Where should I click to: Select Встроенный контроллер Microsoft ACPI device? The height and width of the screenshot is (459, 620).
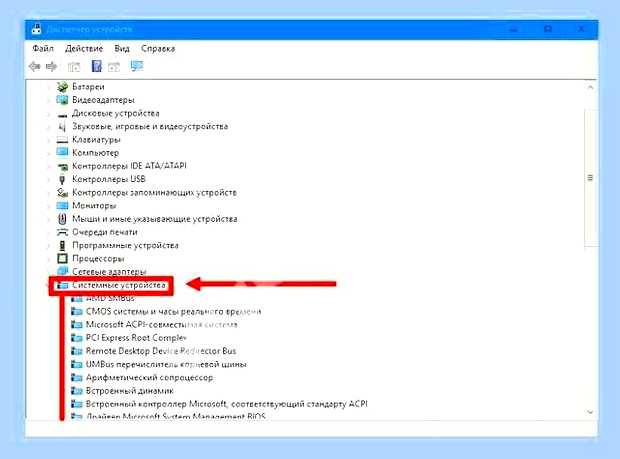pyautogui.click(x=227, y=404)
